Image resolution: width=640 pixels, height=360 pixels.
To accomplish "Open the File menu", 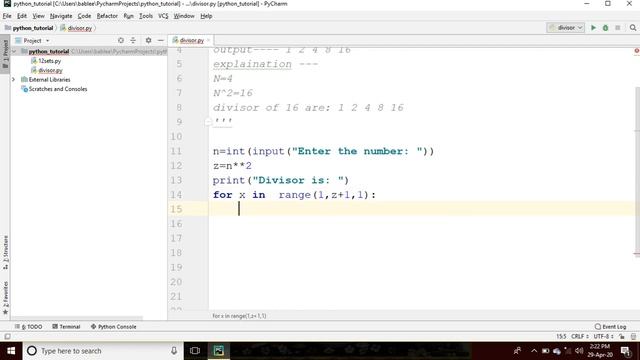I will (7, 16).
